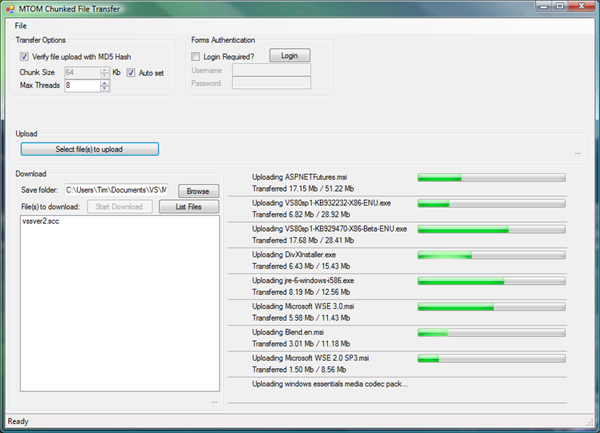This screenshot has width=600, height=433.
Task: Click the Save folder path field
Action: 116,190
